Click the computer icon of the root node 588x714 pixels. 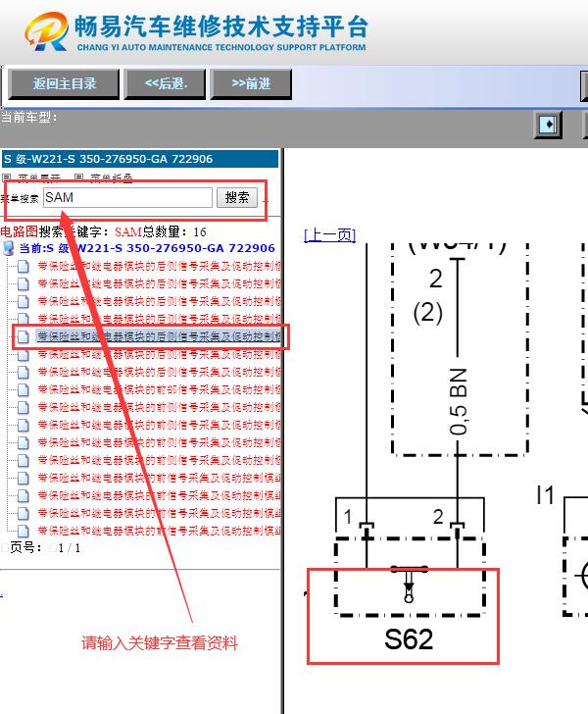click(x=8, y=249)
